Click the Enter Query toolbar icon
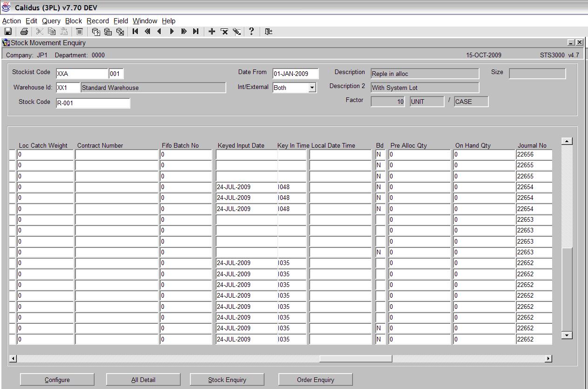 click(96, 32)
